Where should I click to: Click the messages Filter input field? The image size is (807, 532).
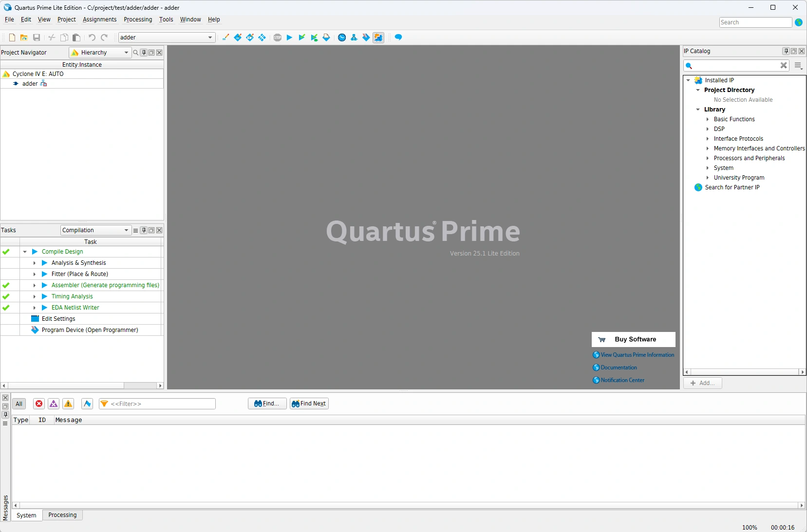pyautogui.click(x=161, y=404)
